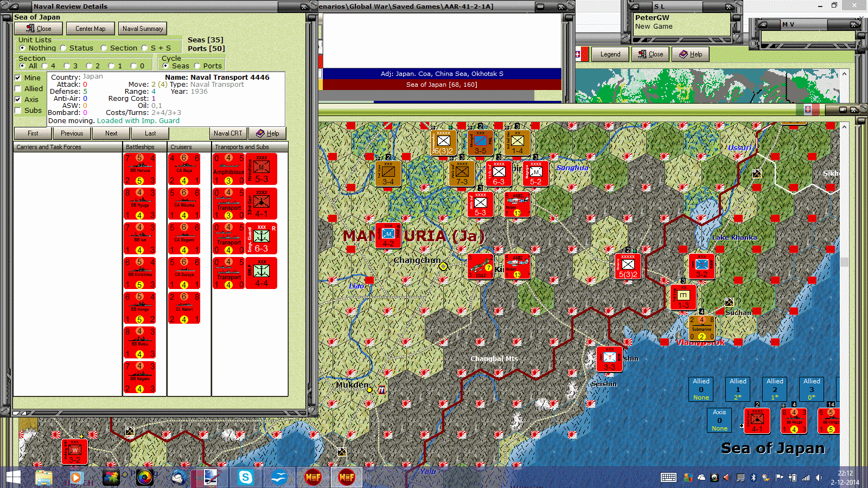This screenshot has width=868, height=488.
Task: Click the 6-3 infantry unit on map
Action: tap(499, 174)
